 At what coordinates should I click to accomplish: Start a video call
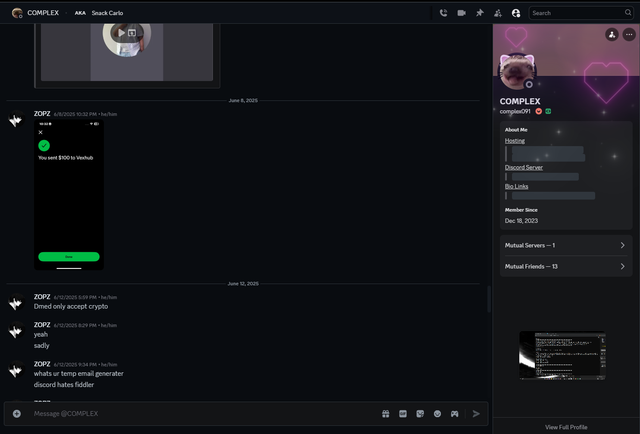pyautogui.click(x=461, y=13)
